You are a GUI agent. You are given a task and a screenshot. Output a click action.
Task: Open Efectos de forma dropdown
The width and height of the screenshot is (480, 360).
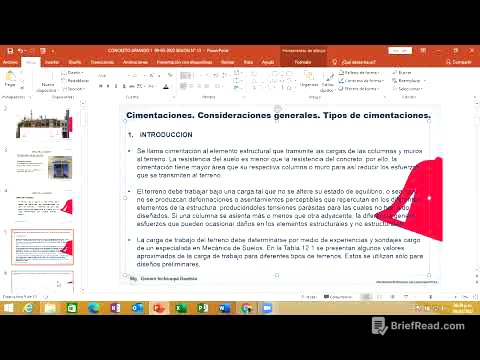[x=359, y=89]
